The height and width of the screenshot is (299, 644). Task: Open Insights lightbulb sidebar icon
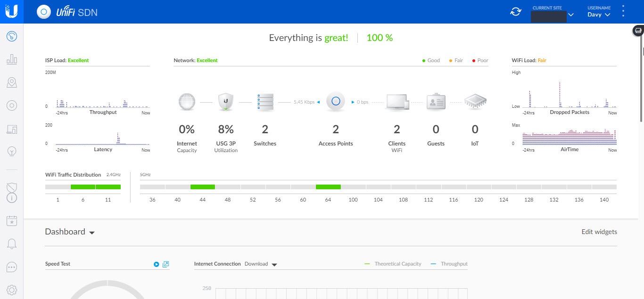coord(12,152)
